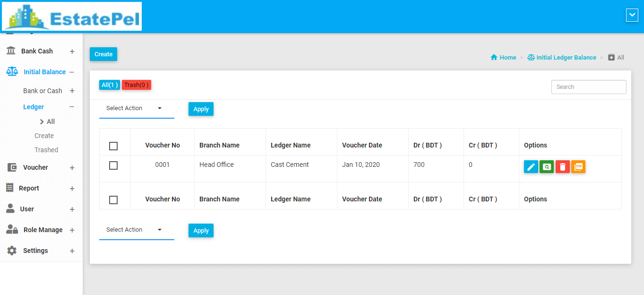644x295 pixels.
Task: Click the archive icon beside All breadcrumb
Action: (611, 57)
